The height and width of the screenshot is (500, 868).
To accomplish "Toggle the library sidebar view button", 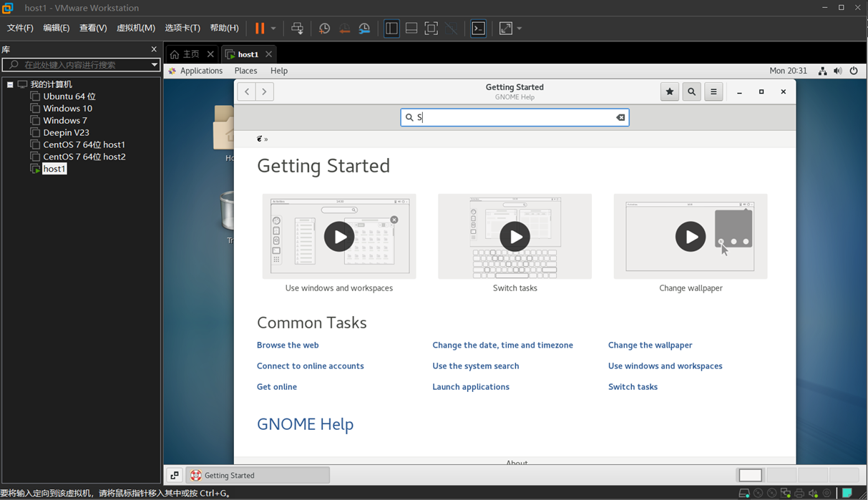I will point(391,29).
